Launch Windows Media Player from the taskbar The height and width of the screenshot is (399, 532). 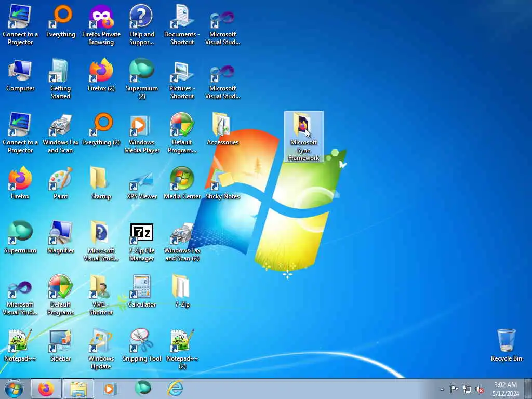pos(109,389)
